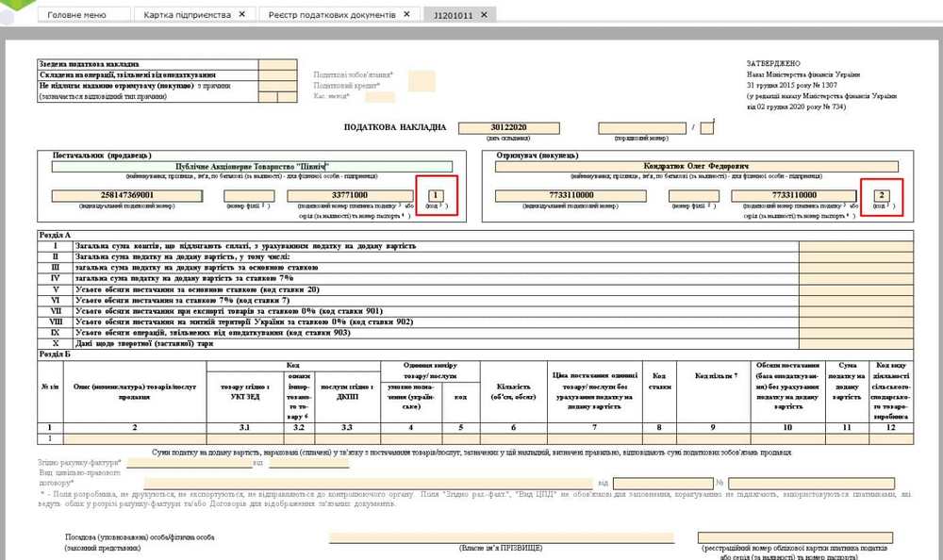Click the signer name field Власне ім'я ПРІЗВИЩЕ
The image size is (943, 560).
click(501, 536)
